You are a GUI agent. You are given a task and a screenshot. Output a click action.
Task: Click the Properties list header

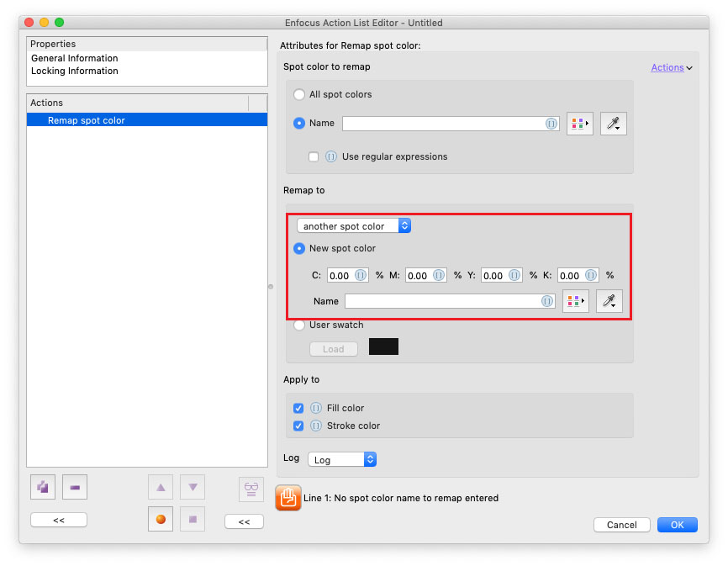point(147,44)
